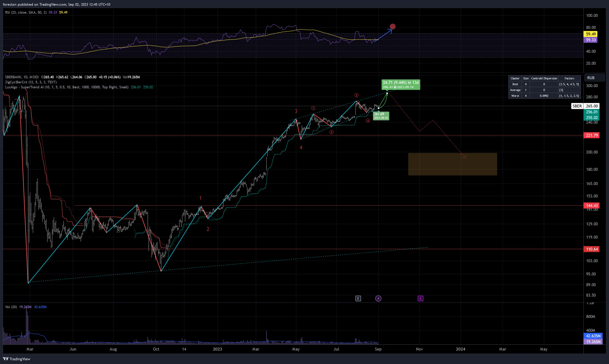Click the 42.635M volume average label
Image resolution: width=609 pixels, height=364 pixels.
pos(593,336)
